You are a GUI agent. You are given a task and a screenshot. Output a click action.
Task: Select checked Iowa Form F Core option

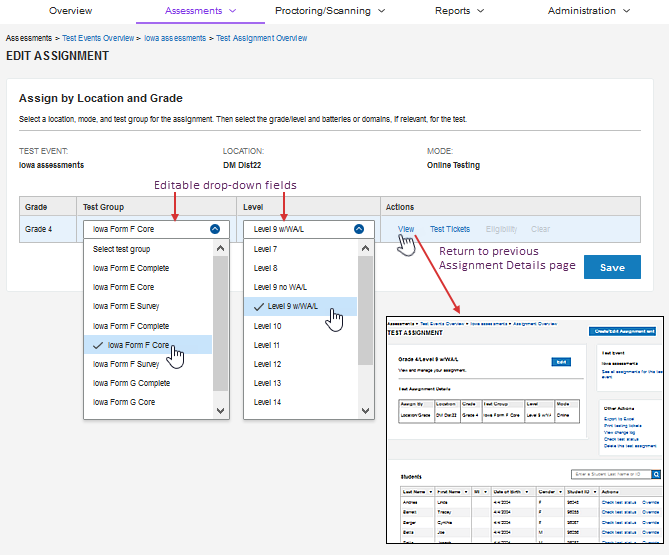click(148, 345)
